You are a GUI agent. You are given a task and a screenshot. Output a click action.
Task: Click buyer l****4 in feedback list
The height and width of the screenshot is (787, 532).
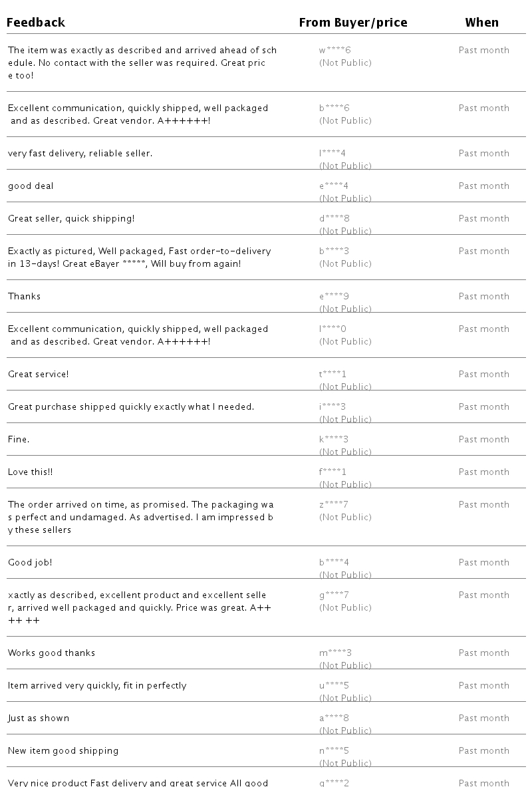(332, 153)
